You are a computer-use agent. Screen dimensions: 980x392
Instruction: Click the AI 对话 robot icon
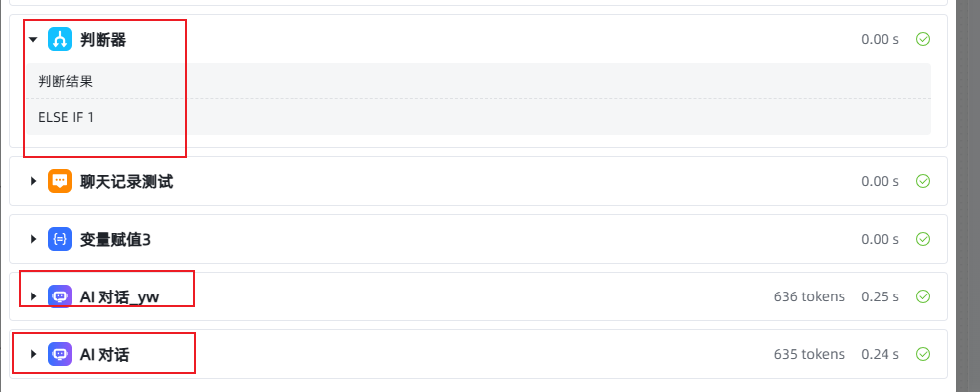60,354
